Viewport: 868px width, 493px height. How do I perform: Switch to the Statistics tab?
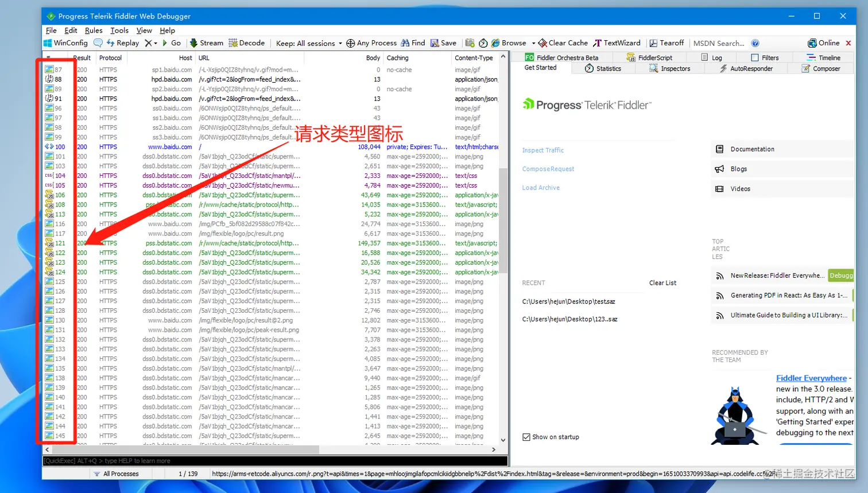pos(603,68)
